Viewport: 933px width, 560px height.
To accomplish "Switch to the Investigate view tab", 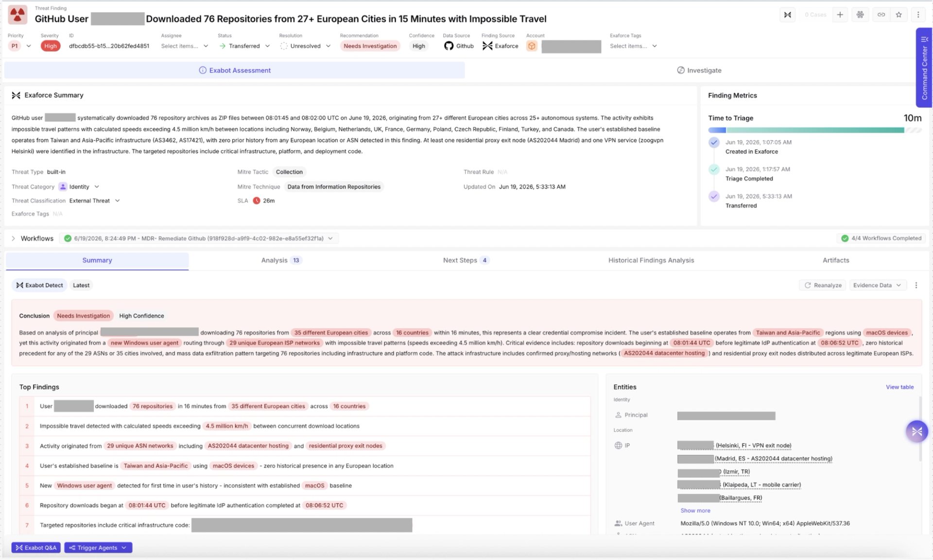I will tap(699, 70).
